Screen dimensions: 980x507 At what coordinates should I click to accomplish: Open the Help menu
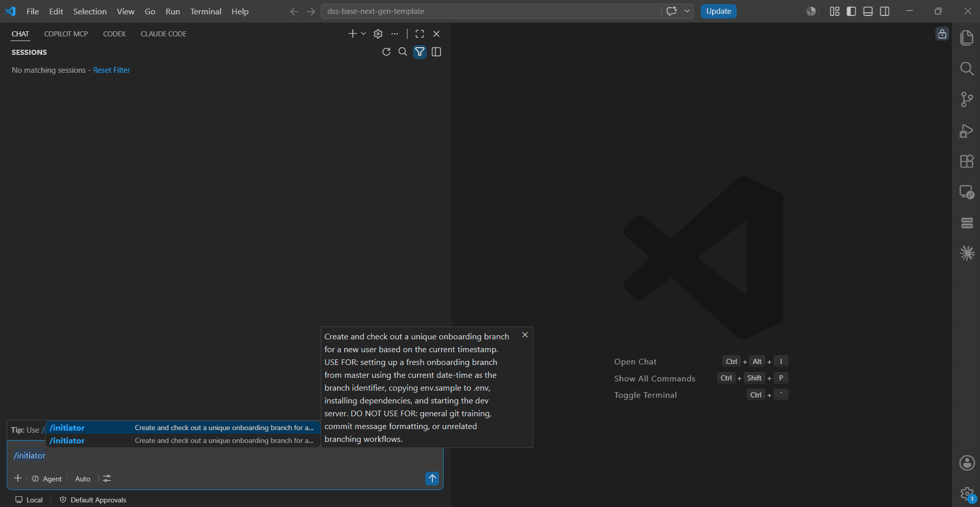click(240, 11)
